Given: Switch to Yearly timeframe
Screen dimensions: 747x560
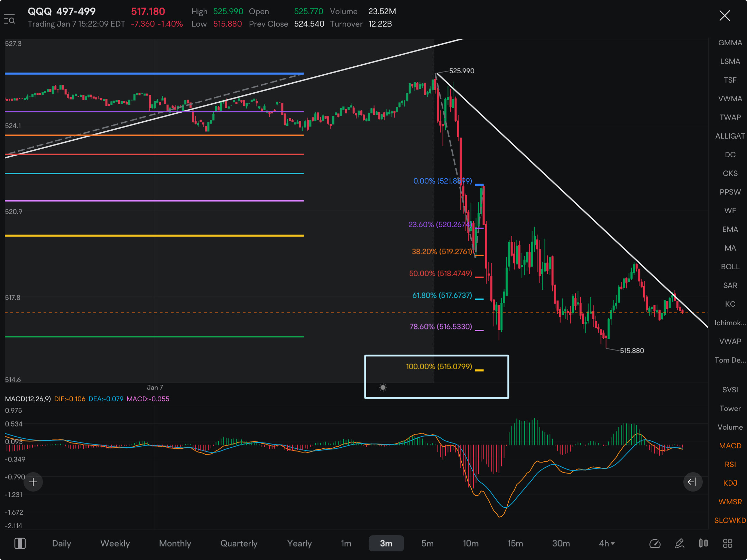Looking at the screenshot, I should tap(299, 543).
